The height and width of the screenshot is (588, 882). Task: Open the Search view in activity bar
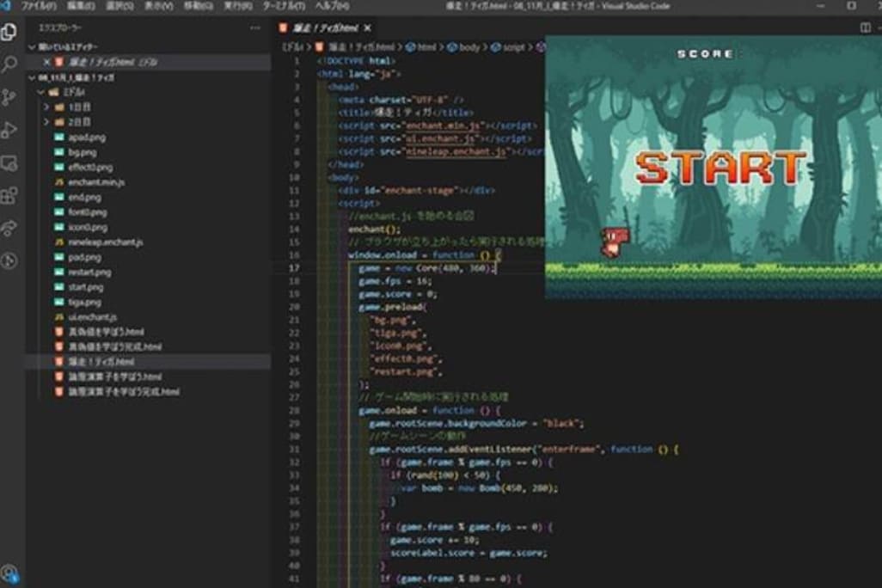[9, 64]
